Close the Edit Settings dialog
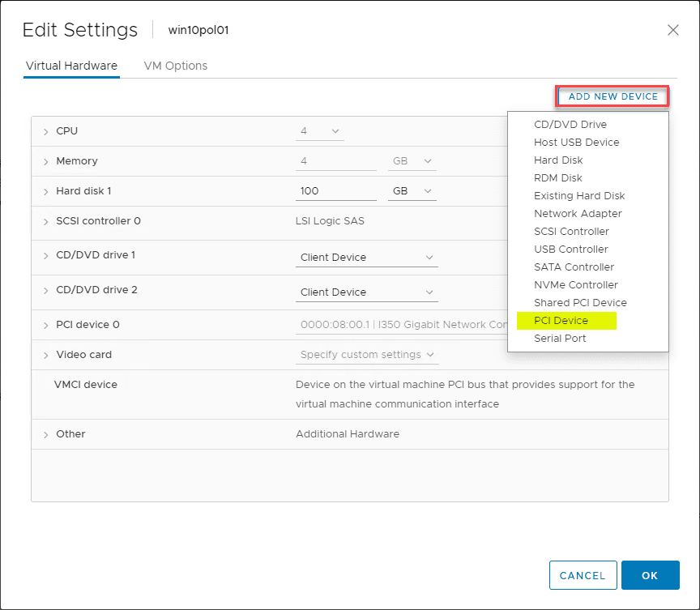 click(x=672, y=30)
